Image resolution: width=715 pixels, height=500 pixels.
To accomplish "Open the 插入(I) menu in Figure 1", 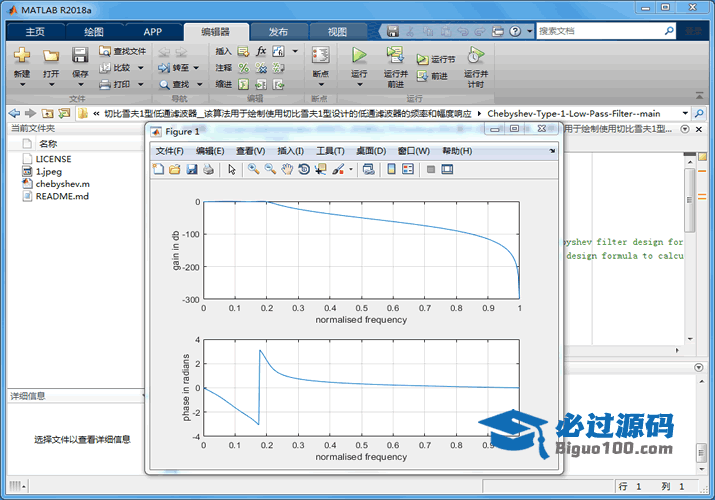I will (x=290, y=151).
